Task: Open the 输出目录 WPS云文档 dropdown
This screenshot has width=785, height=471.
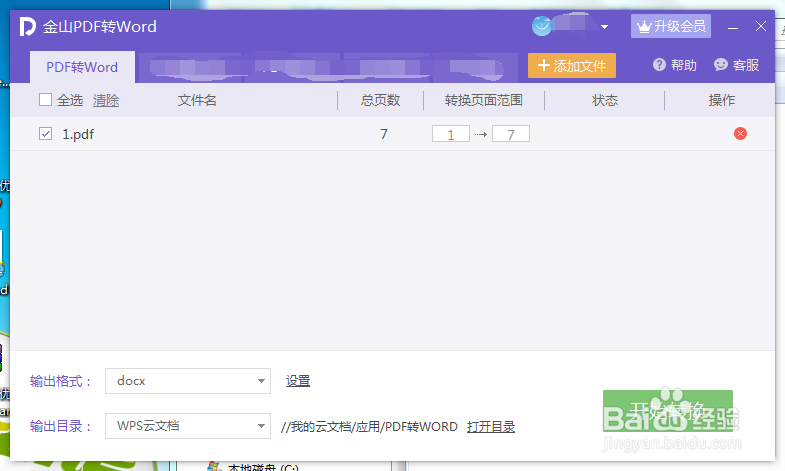Action: point(188,426)
